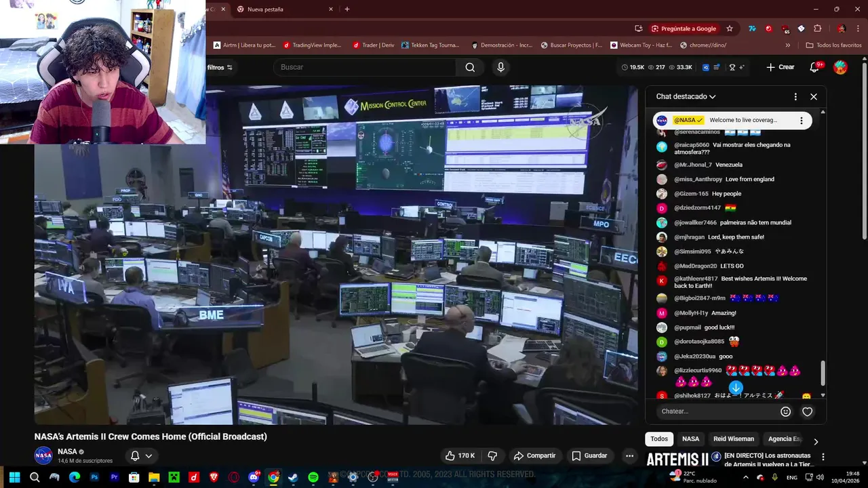Open Minecraft from the taskbar

174,477
